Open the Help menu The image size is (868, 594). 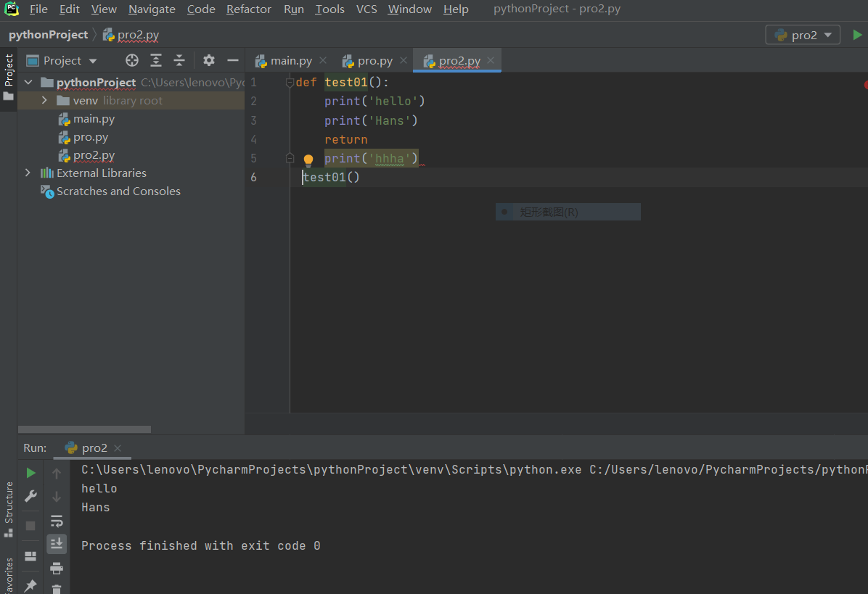[456, 9]
